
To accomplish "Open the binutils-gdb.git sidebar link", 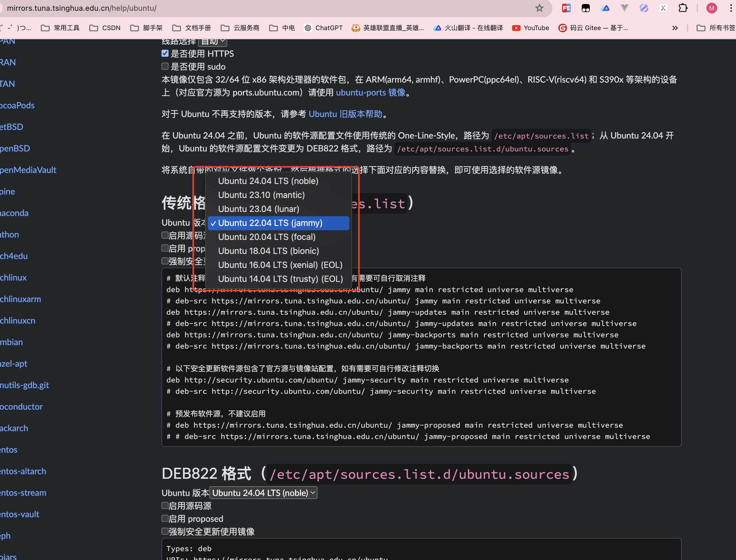I will (x=24, y=385).
